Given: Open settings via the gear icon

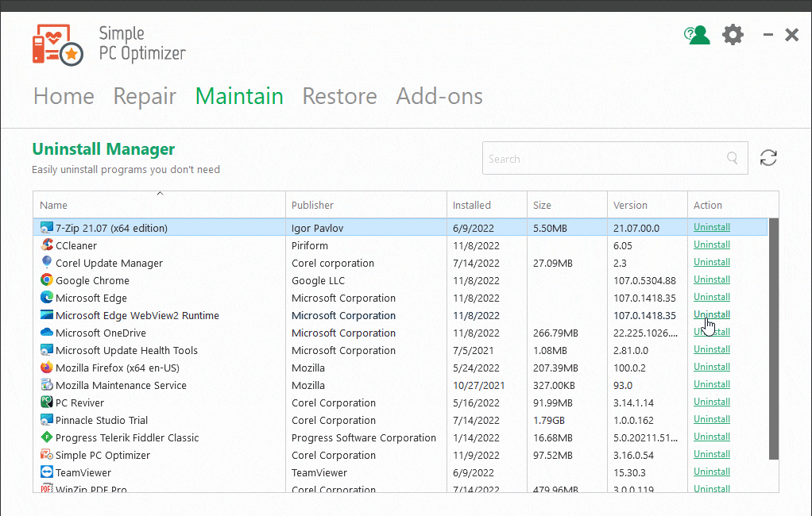Looking at the screenshot, I should (733, 35).
